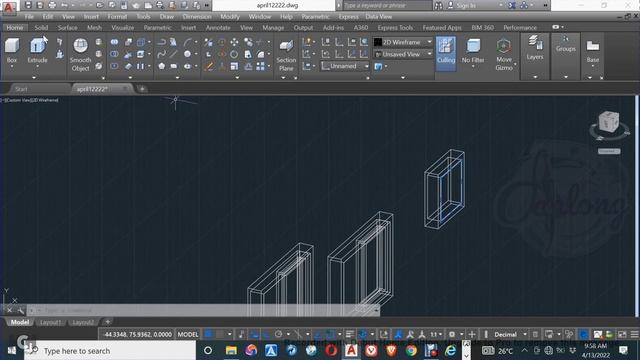Click the spline draw icon
The height and width of the screenshot is (360, 640).
pyautogui.click(x=161, y=54)
